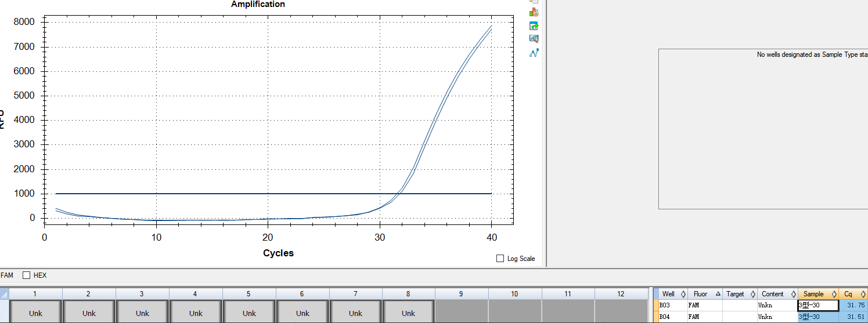Click the partially visible copy chart icon
Viewport: 868px width, 323px height.
tap(534, 2)
